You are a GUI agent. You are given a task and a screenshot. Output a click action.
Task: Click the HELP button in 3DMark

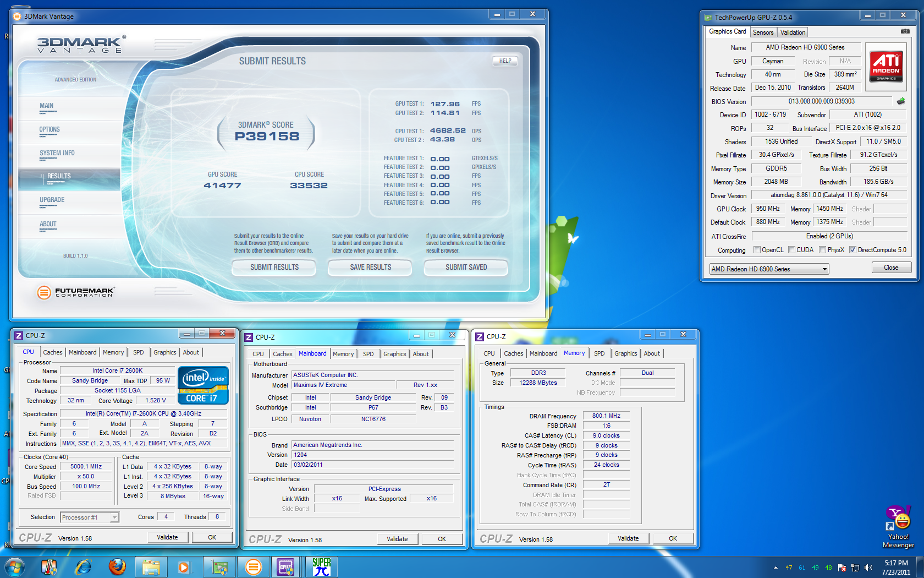pos(505,61)
